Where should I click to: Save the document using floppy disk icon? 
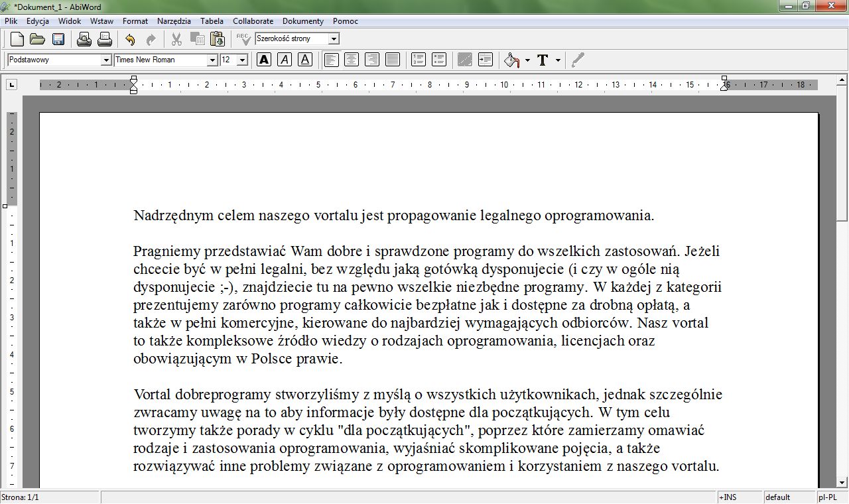[x=58, y=39]
